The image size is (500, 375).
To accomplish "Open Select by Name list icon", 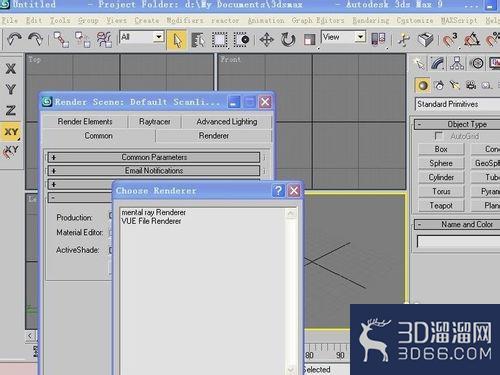I will click(198, 40).
